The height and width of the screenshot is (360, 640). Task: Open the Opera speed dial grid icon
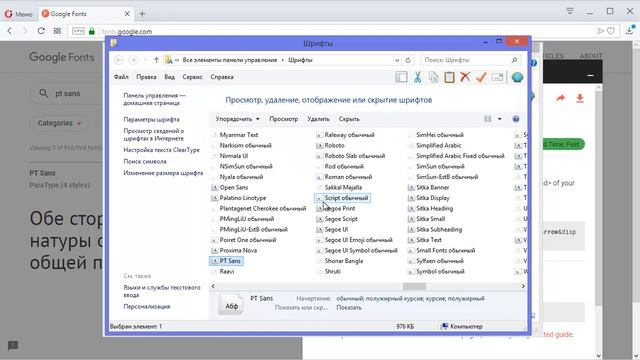coord(57,31)
